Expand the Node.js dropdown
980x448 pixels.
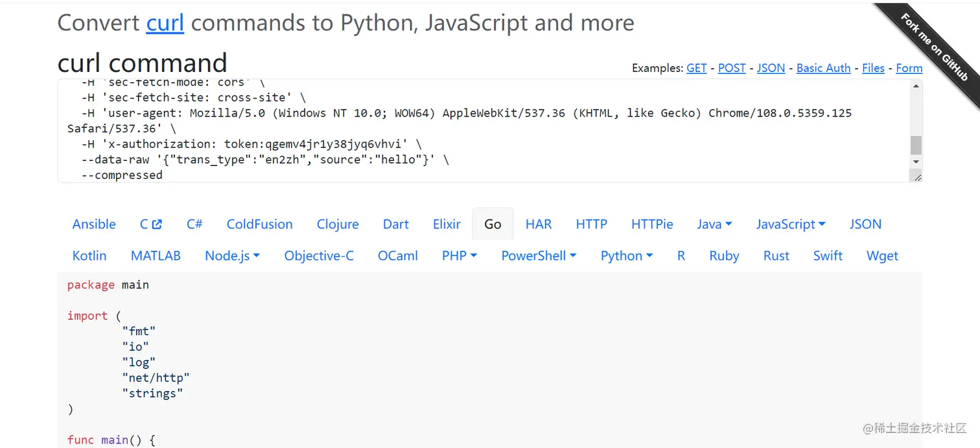point(232,256)
